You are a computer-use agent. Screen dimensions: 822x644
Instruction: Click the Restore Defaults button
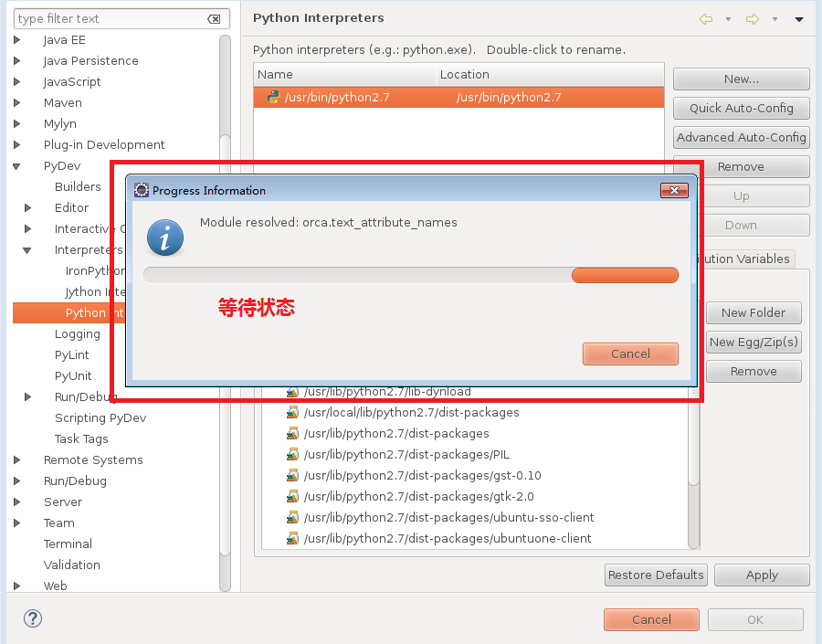coord(655,575)
